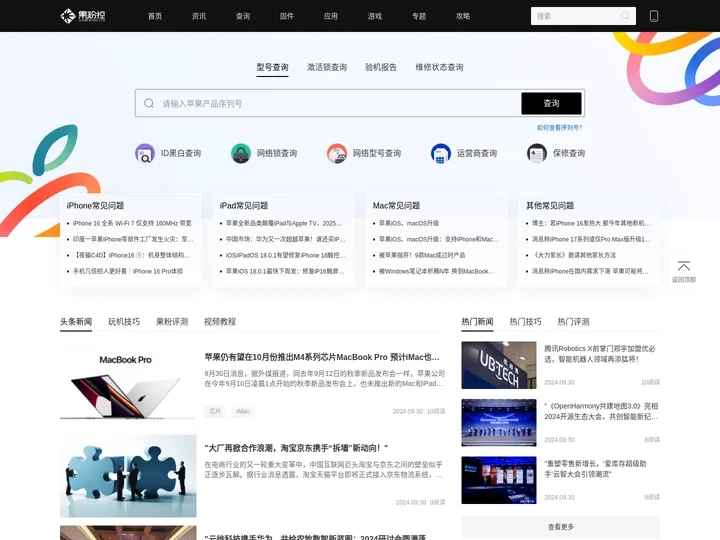The height and width of the screenshot is (540, 720).
Task: Open the 游戏 menu item
Action: [375, 16]
